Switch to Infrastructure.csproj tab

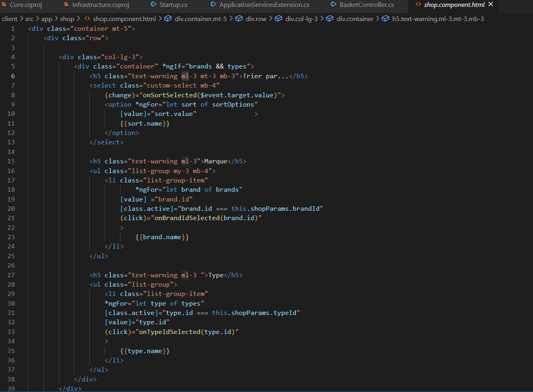tap(101, 5)
